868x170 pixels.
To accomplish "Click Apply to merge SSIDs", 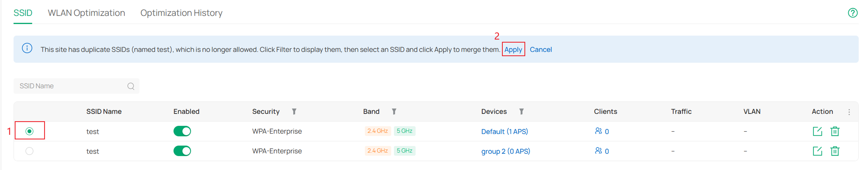I will (x=513, y=50).
